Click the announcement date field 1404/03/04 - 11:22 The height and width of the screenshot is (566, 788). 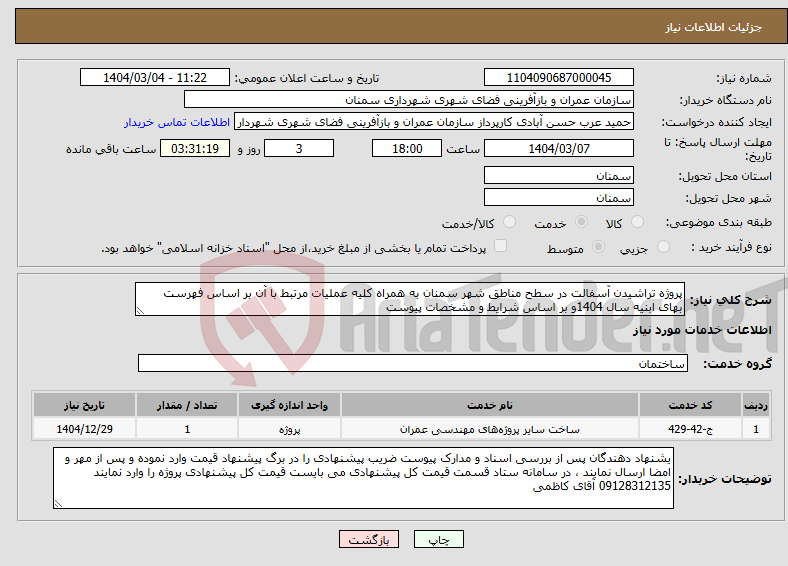click(x=155, y=77)
